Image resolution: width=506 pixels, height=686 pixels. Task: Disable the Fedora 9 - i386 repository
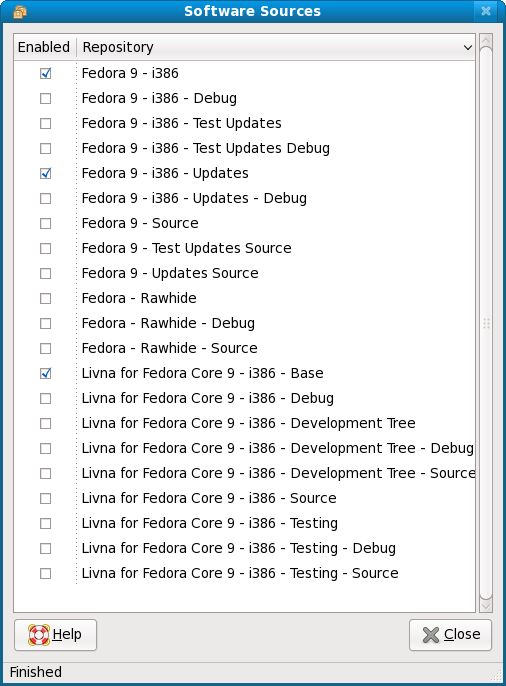(45, 74)
